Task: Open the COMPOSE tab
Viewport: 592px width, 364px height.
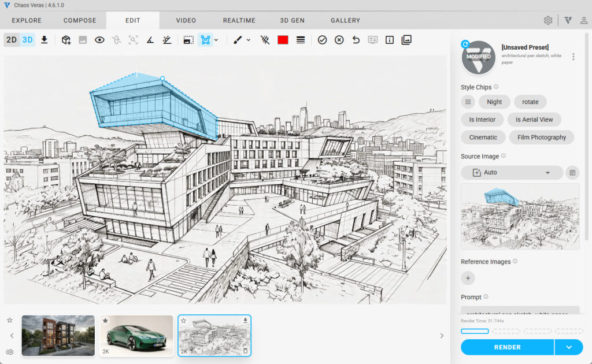Action: coord(80,20)
